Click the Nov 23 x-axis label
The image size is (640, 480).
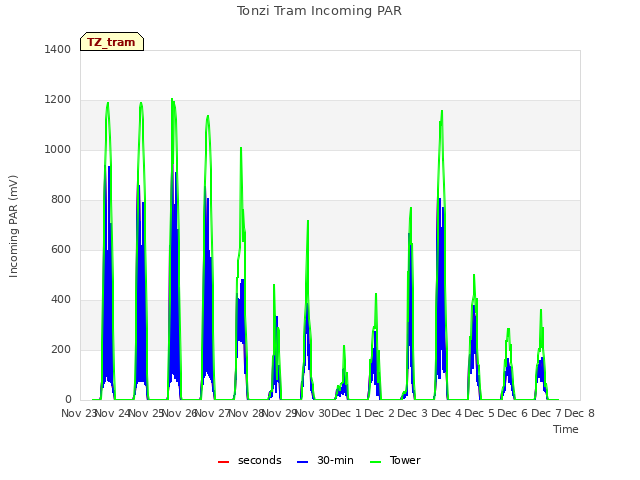[78, 413]
